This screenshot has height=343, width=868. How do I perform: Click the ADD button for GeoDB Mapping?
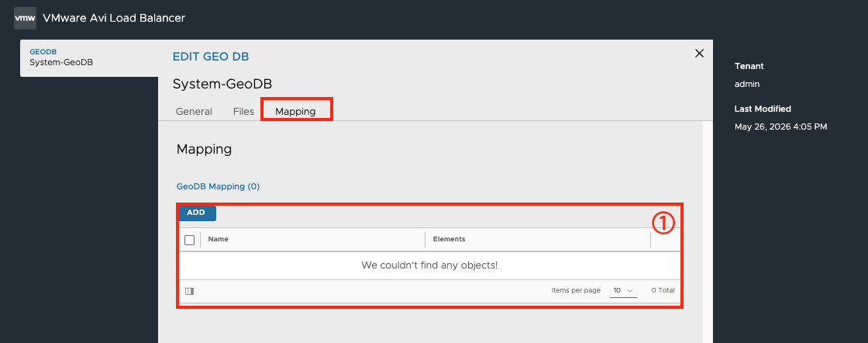coord(196,213)
